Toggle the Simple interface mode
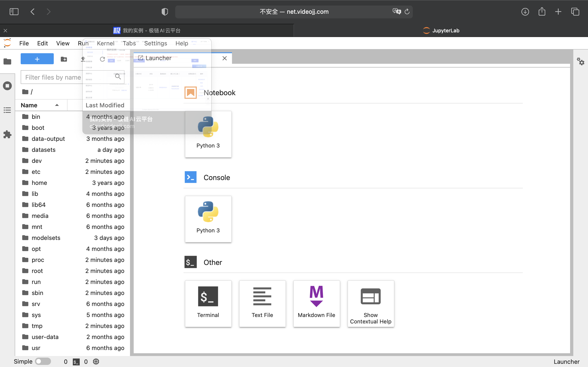 tap(42, 361)
